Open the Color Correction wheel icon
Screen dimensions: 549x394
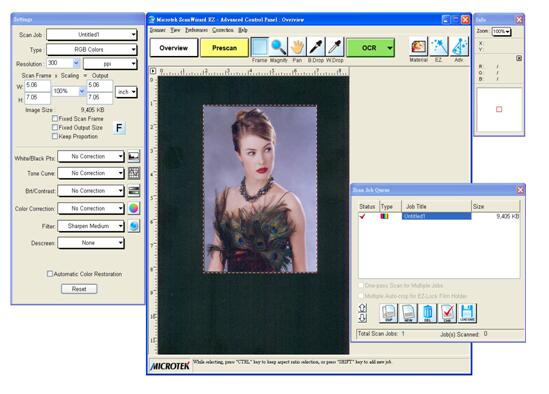[134, 208]
